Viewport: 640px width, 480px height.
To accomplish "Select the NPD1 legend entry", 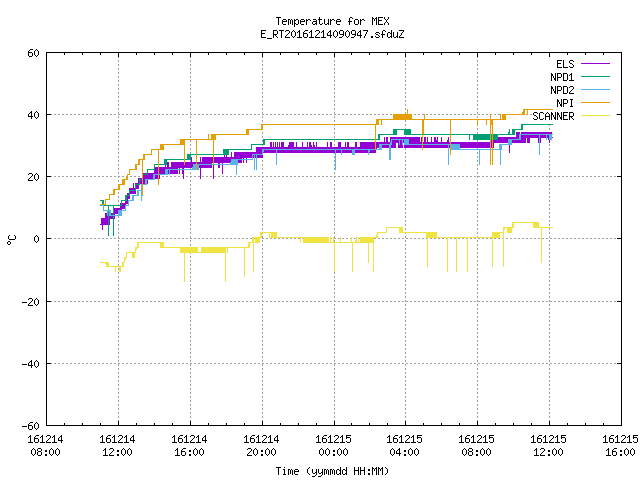I will [x=562, y=77].
